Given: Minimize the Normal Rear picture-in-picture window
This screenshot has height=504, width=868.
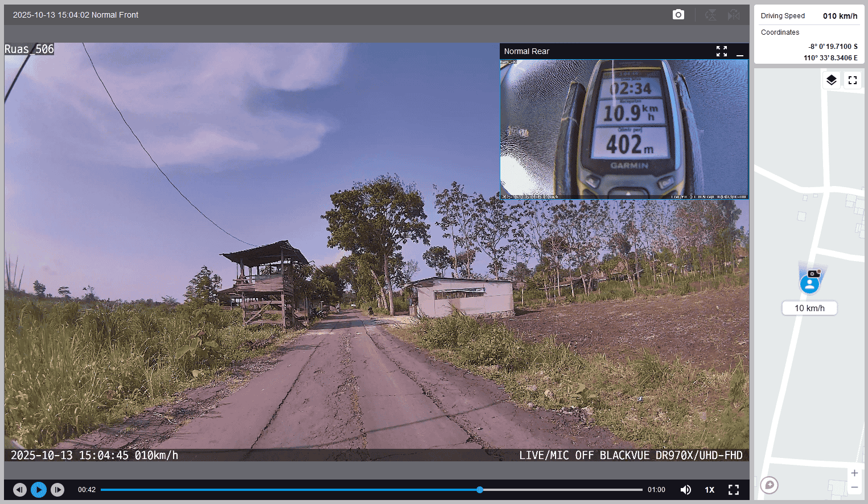Looking at the screenshot, I should pyautogui.click(x=740, y=52).
